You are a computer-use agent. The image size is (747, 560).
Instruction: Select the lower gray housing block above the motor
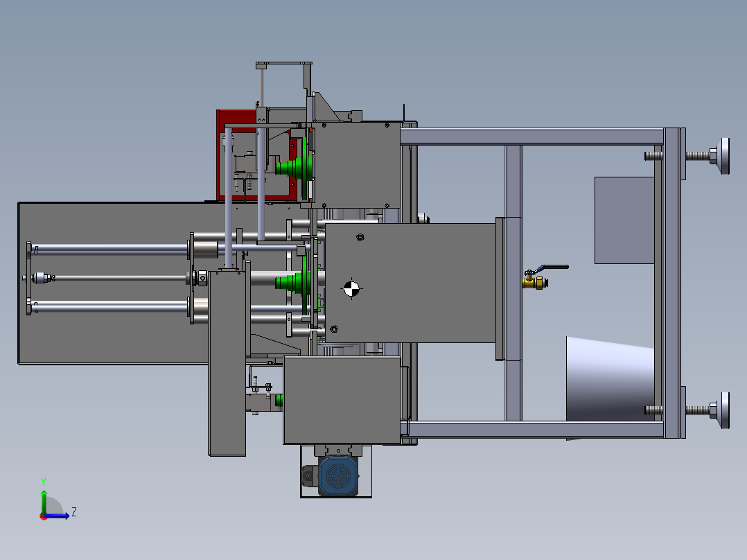[x=342, y=401]
